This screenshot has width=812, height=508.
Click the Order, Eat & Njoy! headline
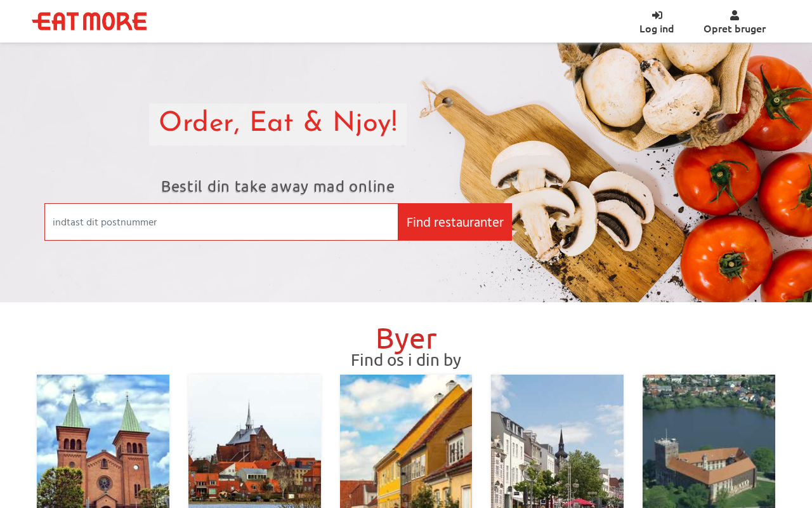tap(278, 124)
